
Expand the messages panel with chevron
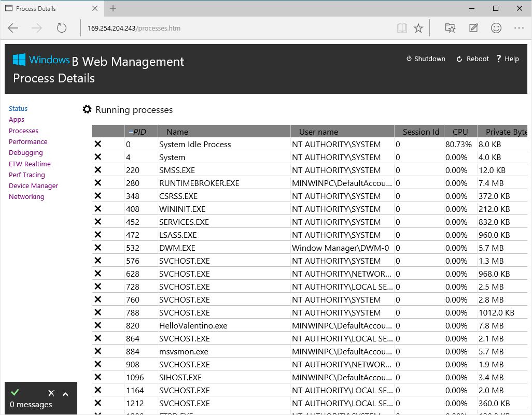65,394
